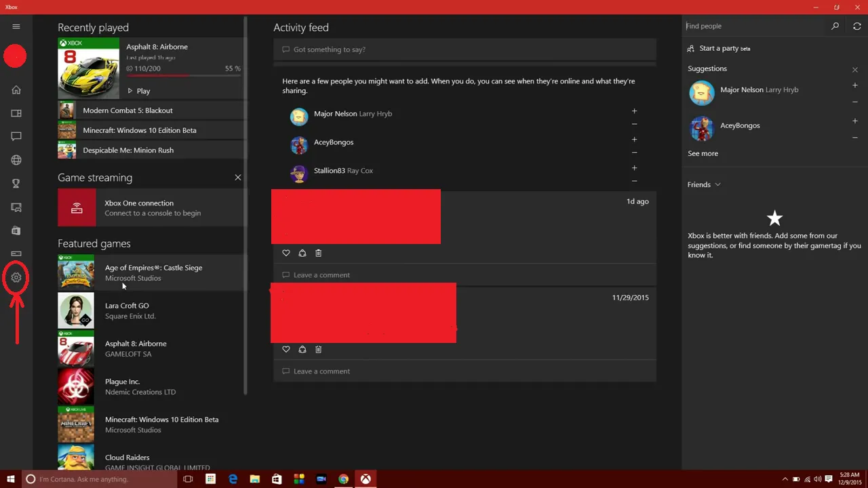Open Minecraft Windows 10 Edition in Featured games
This screenshot has width=868, height=488.
(x=151, y=424)
